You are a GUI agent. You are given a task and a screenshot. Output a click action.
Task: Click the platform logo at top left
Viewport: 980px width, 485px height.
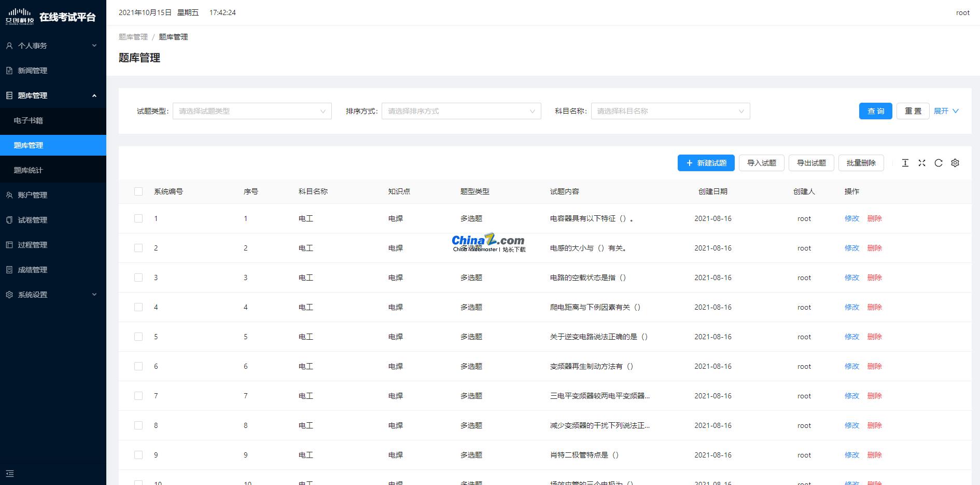click(x=20, y=16)
